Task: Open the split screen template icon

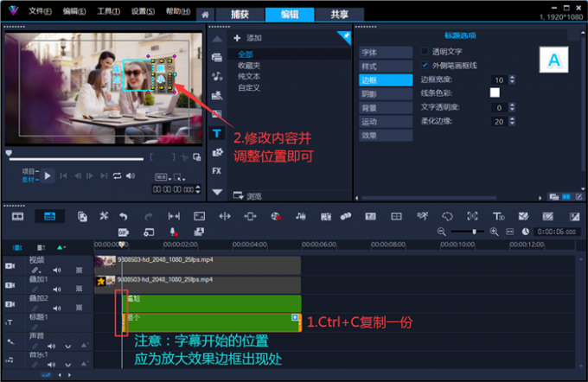Action: 396,216
